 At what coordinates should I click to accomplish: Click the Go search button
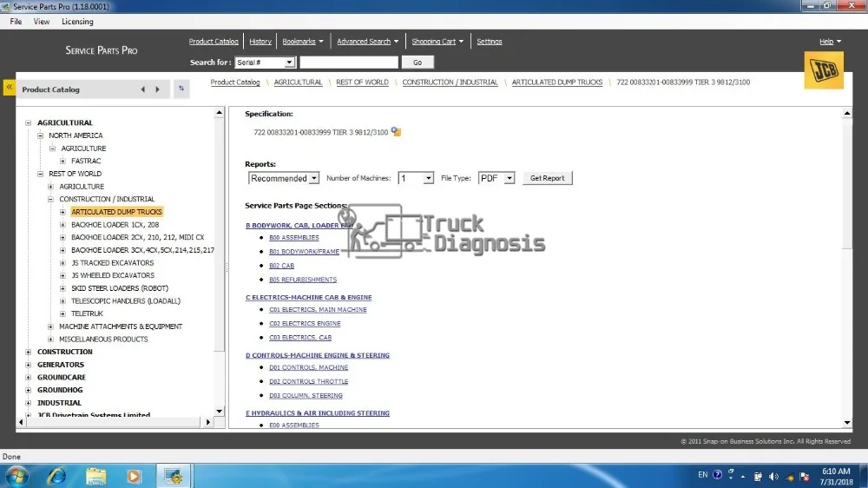click(x=418, y=63)
